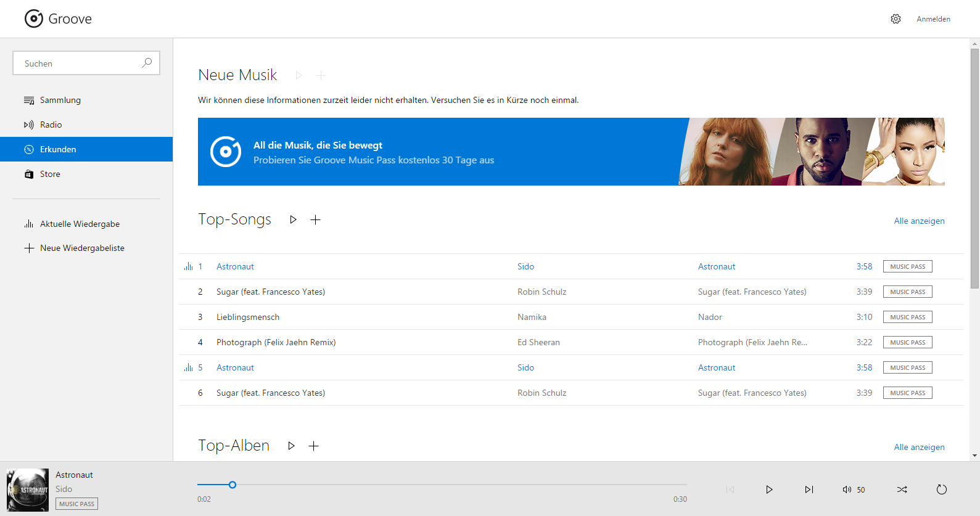Click the MUSIC PASS button on row 2
The height and width of the screenshot is (516, 980).
point(907,292)
